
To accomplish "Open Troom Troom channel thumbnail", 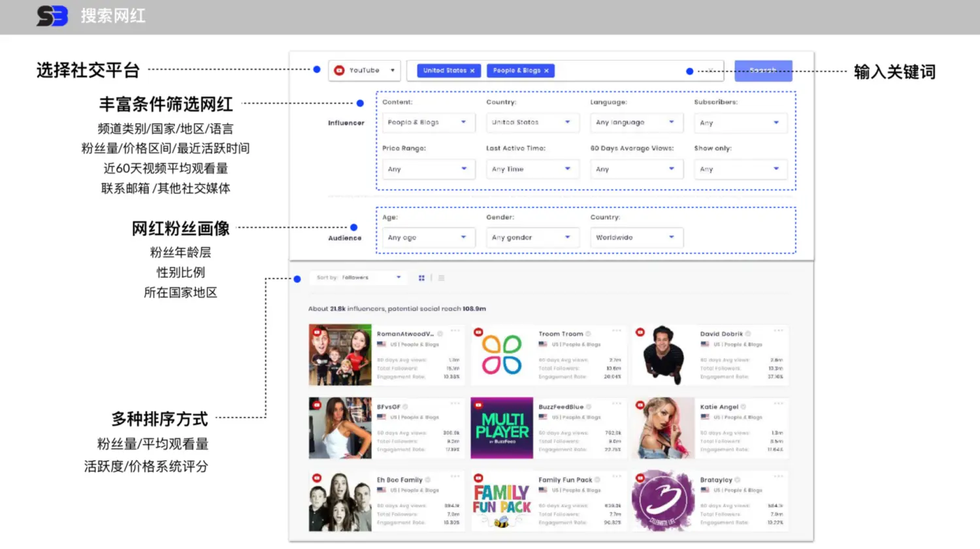I will pos(502,355).
